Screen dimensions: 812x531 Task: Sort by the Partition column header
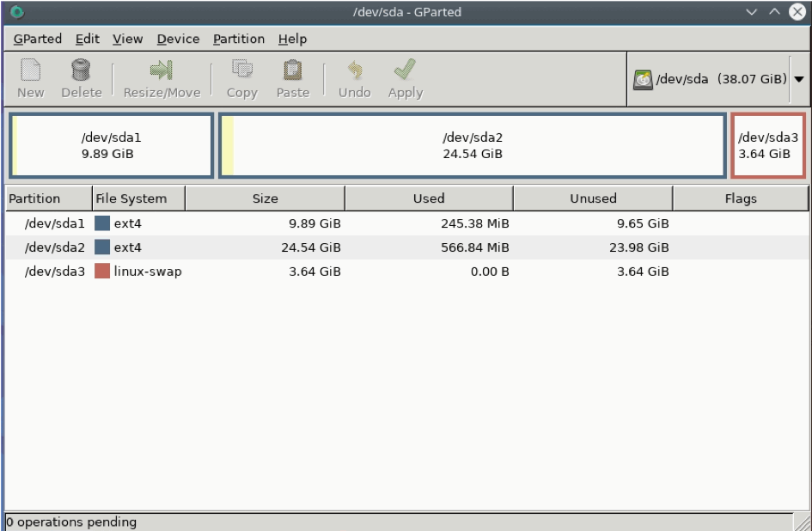[49, 198]
